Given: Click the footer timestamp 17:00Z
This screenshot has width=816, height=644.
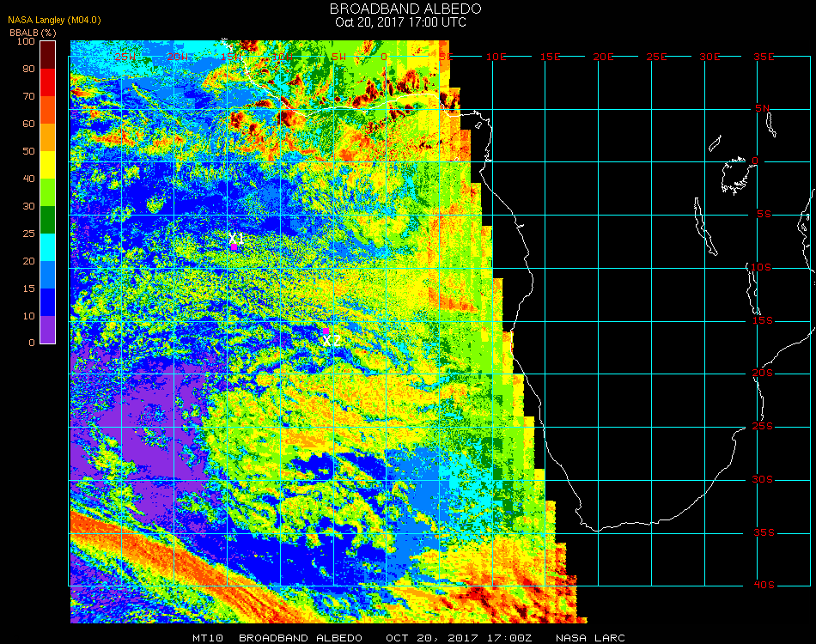Looking at the screenshot, I should point(509,638).
